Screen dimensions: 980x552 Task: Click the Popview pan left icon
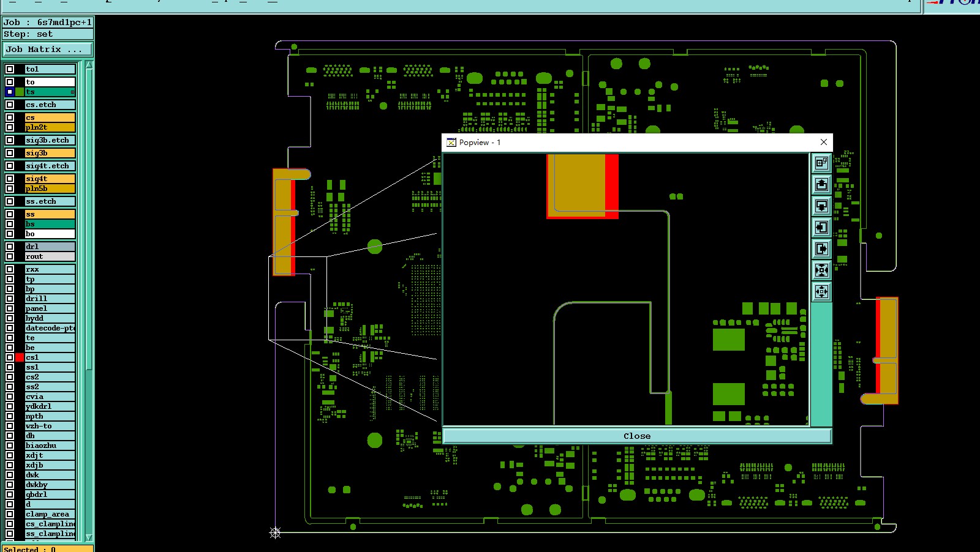pyautogui.click(x=821, y=227)
